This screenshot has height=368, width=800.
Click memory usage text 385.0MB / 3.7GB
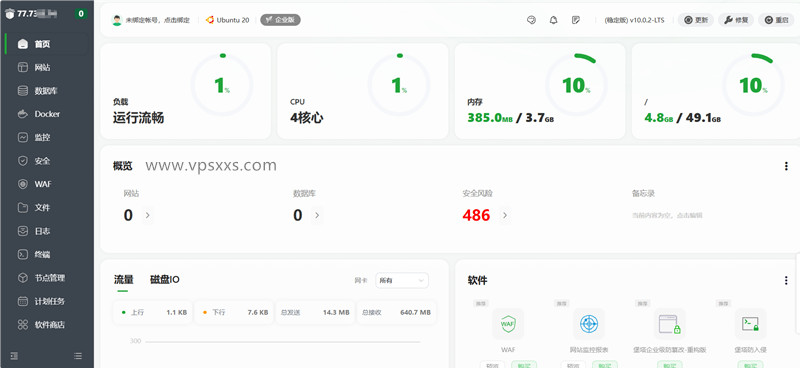511,118
